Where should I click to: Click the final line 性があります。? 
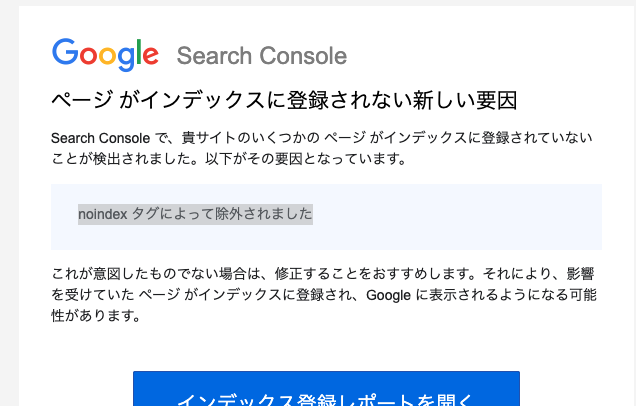pyautogui.click(x=96, y=315)
